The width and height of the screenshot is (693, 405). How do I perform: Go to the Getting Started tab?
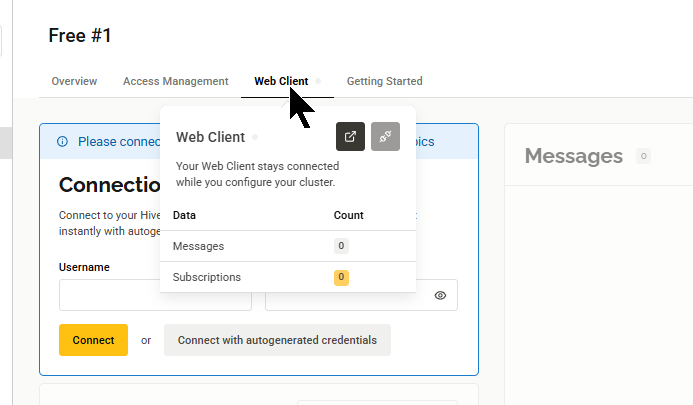pyautogui.click(x=384, y=81)
